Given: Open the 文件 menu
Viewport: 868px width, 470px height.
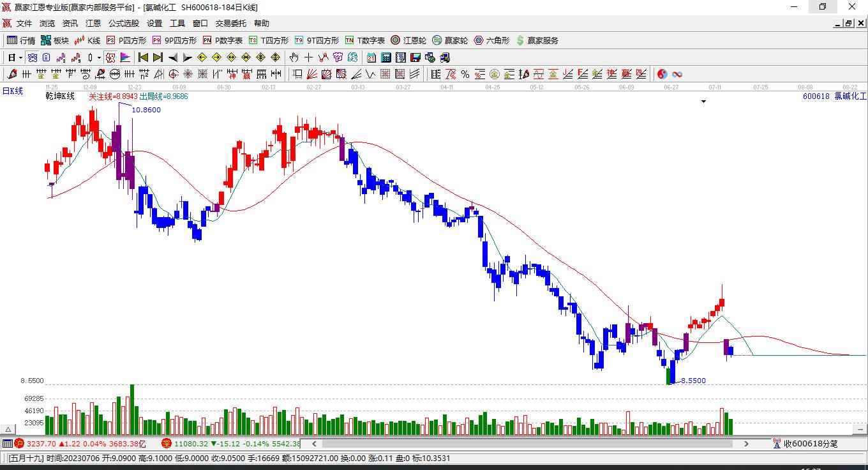Looking at the screenshot, I should 24,24.
